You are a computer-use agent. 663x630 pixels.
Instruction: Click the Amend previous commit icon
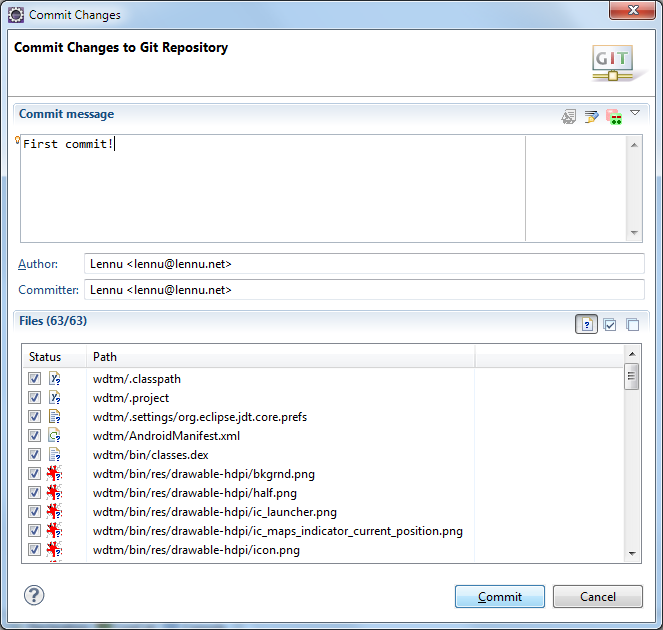click(x=569, y=117)
